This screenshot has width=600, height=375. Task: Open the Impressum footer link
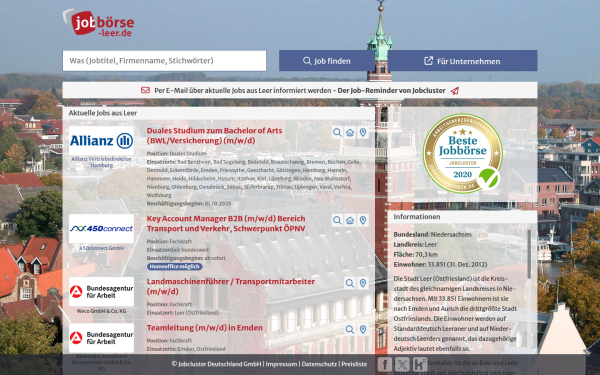click(x=281, y=364)
